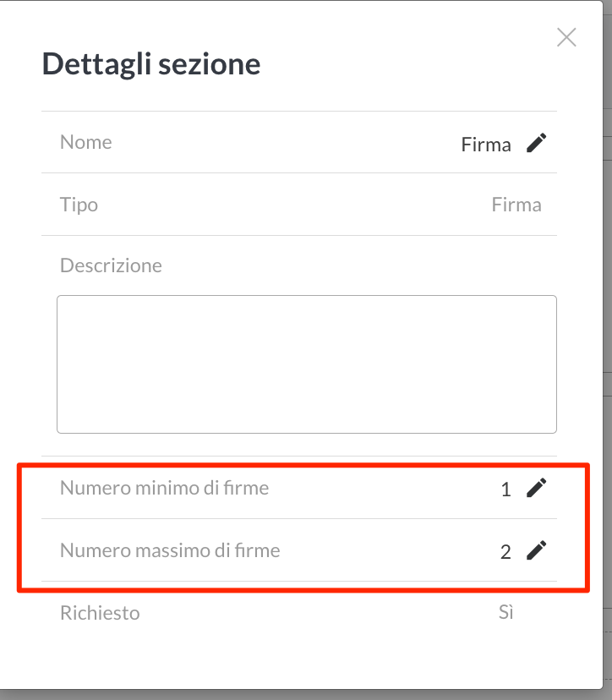
Task: Click the Descrizione label
Action: click(x=111, y=265)
